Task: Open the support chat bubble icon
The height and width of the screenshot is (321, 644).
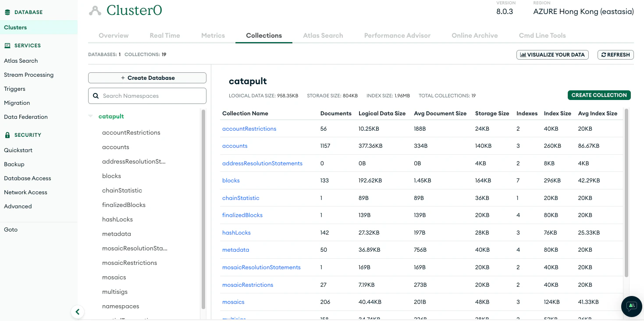Action: 632,306
